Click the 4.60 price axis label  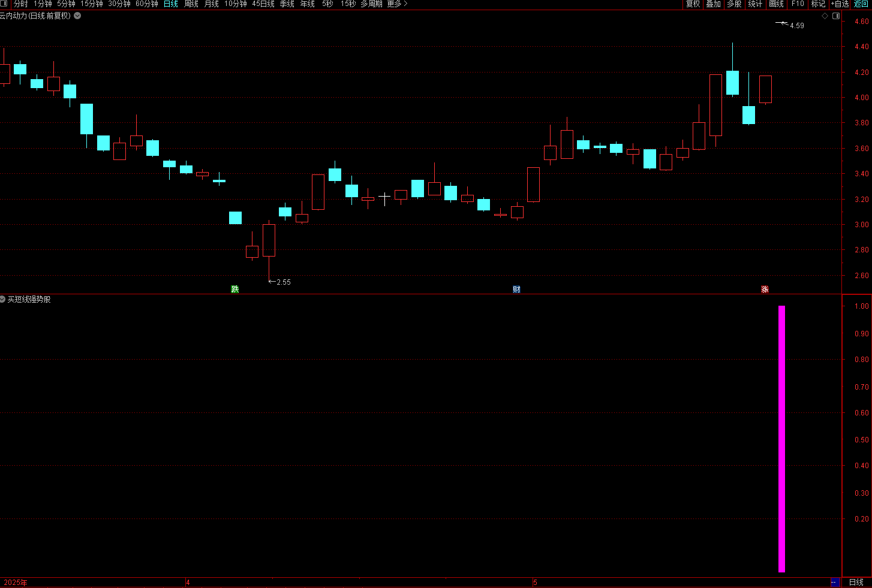[861, 22]
